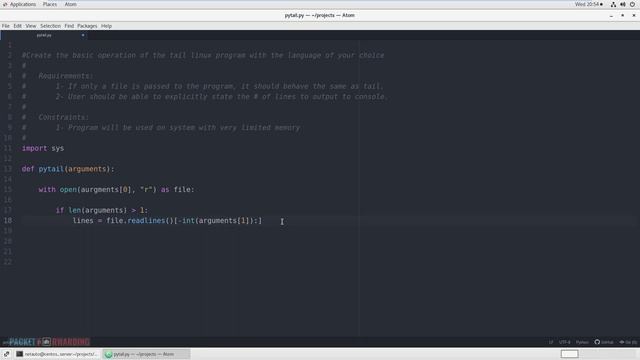This screenshot has height=360, width=640.
Task: Click the volume speaker icon
Action: pyautogui.click(x=623, y=4)
